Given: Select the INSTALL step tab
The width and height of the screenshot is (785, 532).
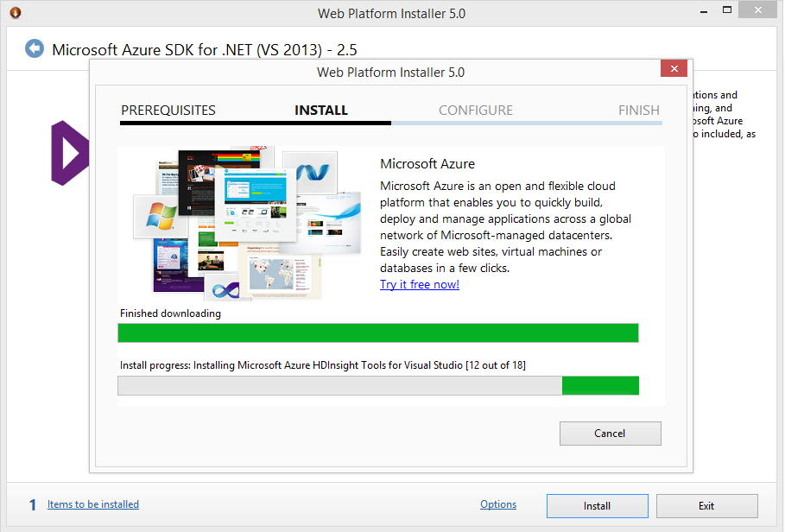Looking at the screenshot, I should pyautogui.click(x=321, y=110).
